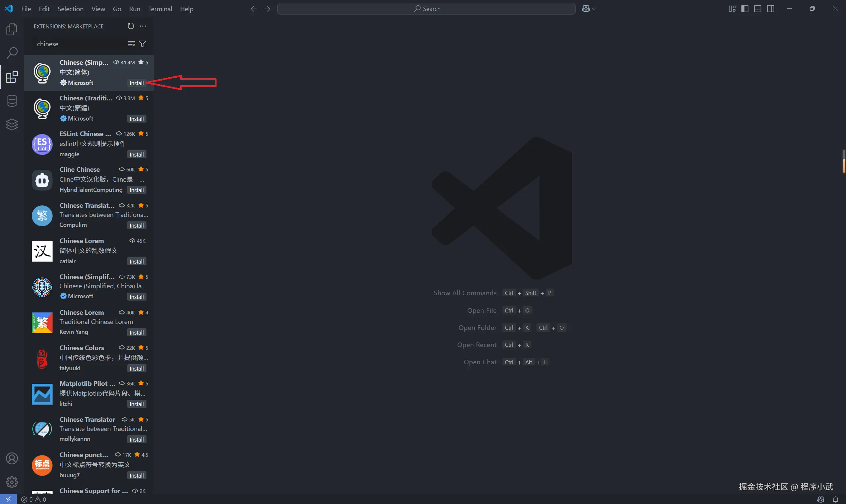Open the extensions filter dropdown
The width and height of the screenshot is (846, 504).
[143, 44]
